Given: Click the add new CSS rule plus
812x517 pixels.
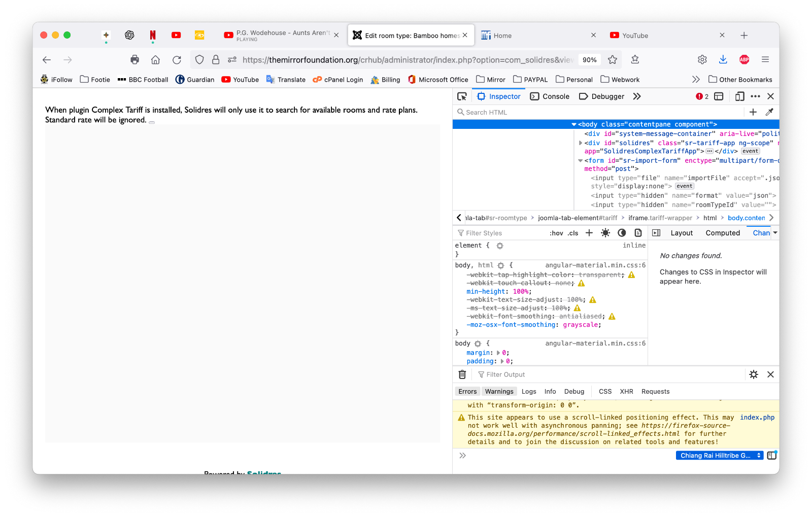Looking at the screenshot, I should click(589, 233).
